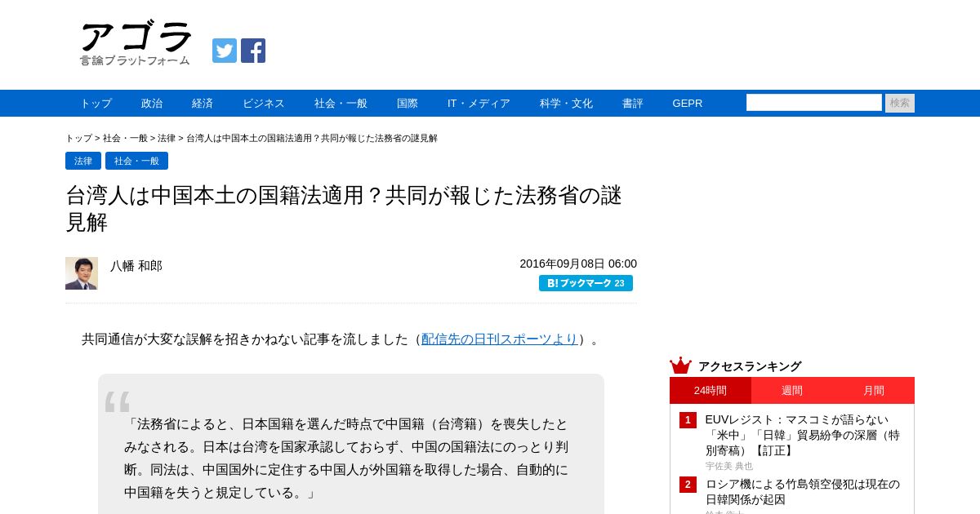The width and height of the screenshot is (980, 514).
Task: Click the 検索 search button
Action: (x=900, y=103)
